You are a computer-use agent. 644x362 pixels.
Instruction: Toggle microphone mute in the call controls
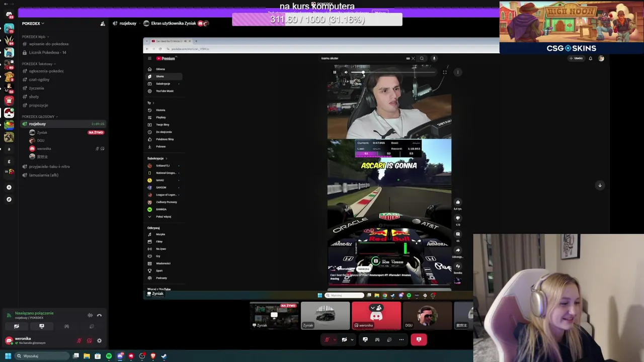click(327, 339)
